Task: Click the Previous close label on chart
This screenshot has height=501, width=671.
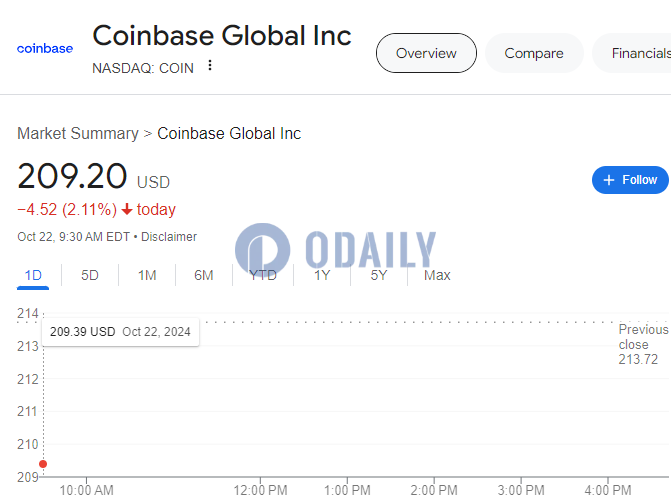Action: click(x=642, y=337)
